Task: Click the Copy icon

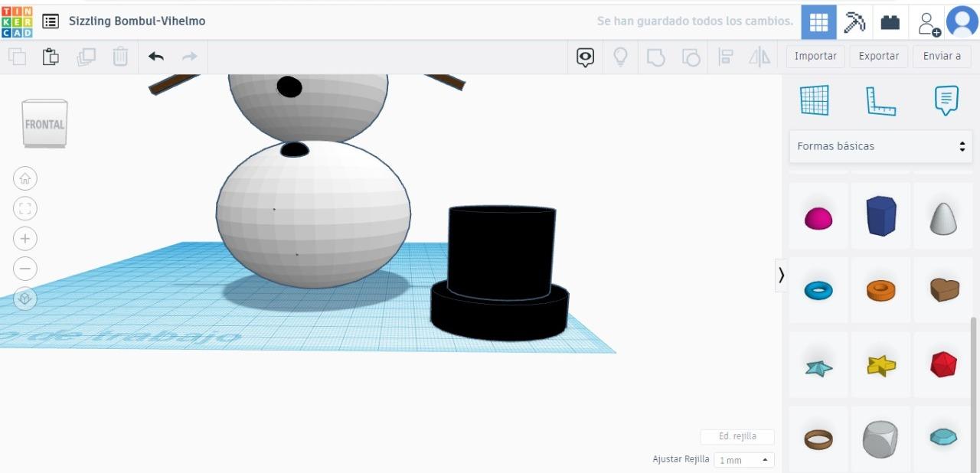Action: (x=17, y=57)
